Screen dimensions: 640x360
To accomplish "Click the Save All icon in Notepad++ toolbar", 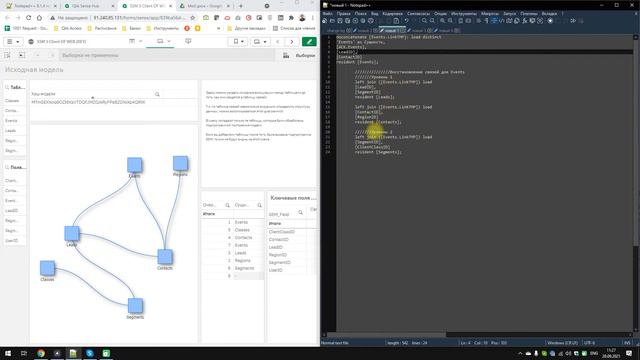I will click(x=347, y=21).
